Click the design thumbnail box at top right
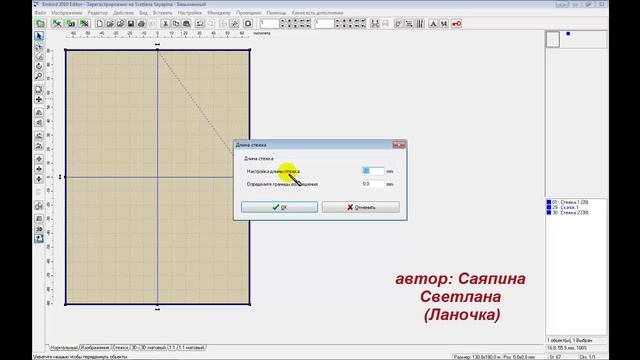Viewport: 640px width, 360px height. (553, 40)
